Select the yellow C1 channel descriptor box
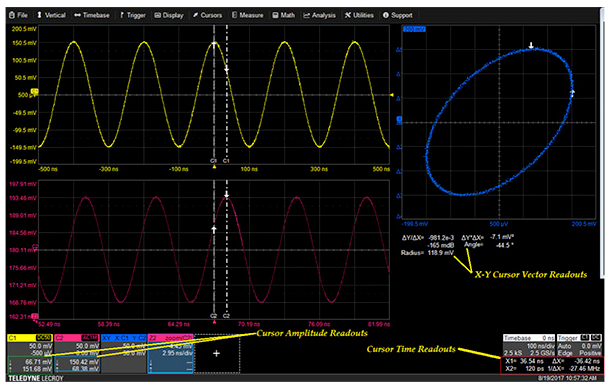608x388 pixels. pyautogui.click(x=30, y=354)
